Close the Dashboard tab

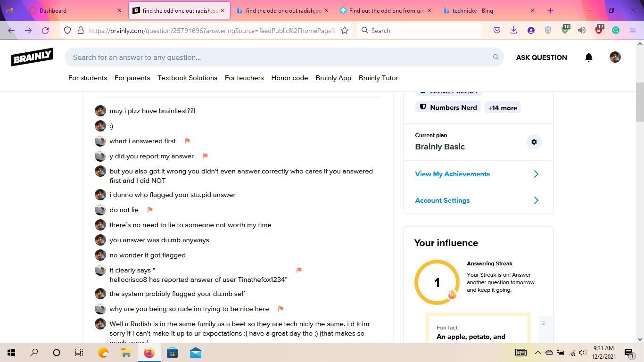pos(119,10)
